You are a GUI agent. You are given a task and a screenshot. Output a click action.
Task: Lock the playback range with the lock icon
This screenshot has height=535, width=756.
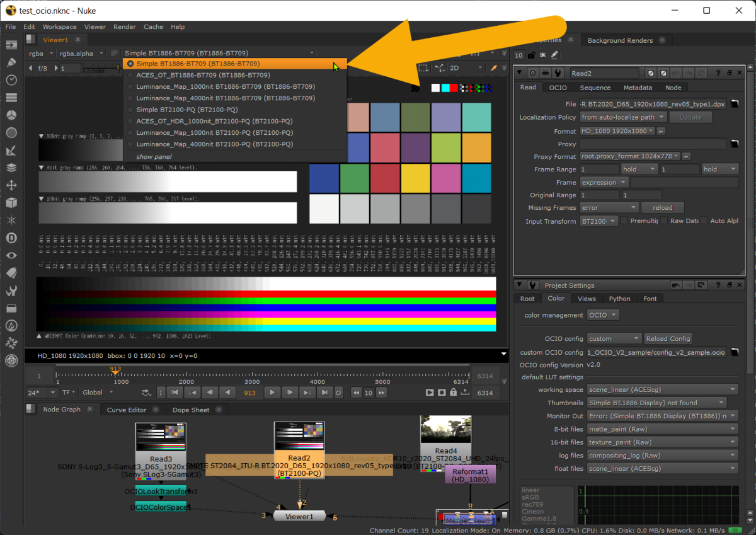452,393
